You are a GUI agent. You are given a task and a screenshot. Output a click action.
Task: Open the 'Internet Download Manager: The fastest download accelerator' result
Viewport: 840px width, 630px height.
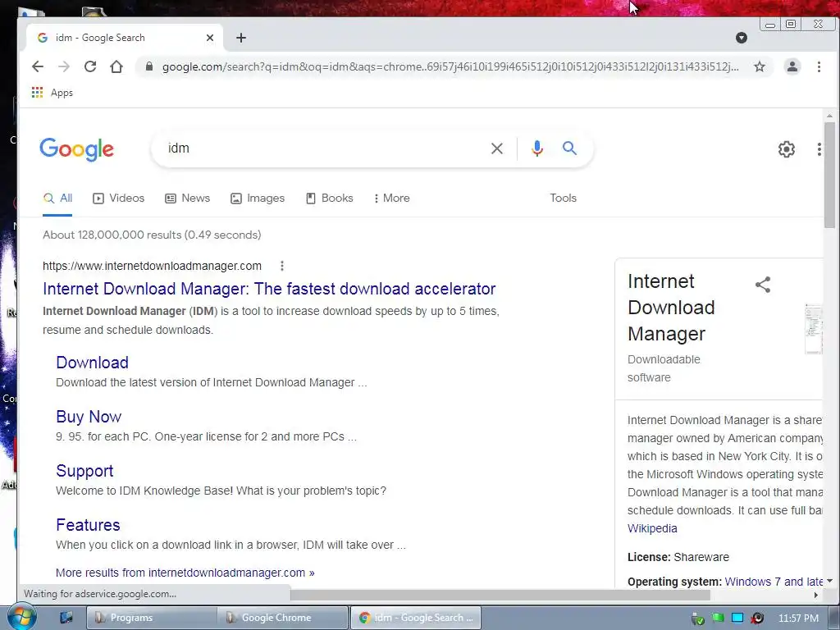[x=269, y=289]
